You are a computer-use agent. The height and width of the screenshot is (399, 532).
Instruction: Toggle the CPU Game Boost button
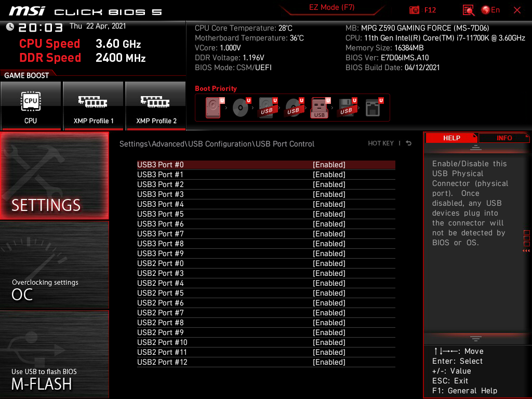click(x=31, y=105)
